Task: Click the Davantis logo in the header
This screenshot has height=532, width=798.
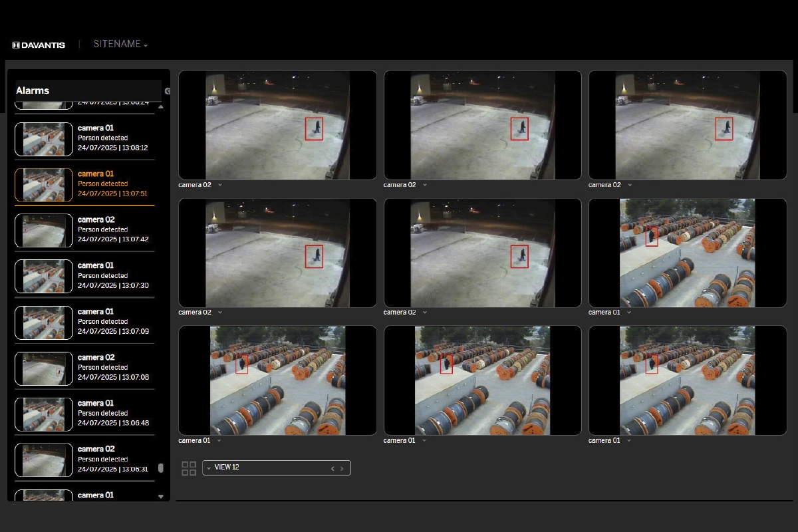Action: point(39,45)
